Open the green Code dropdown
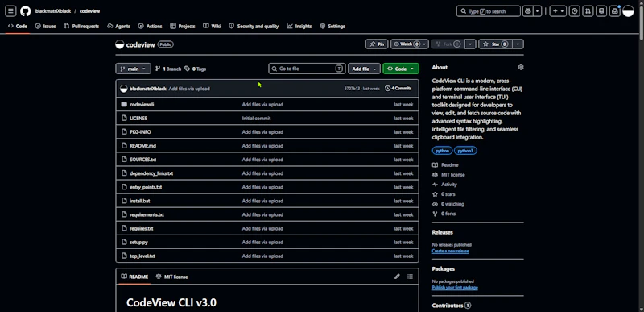 (x=401, y=69)
